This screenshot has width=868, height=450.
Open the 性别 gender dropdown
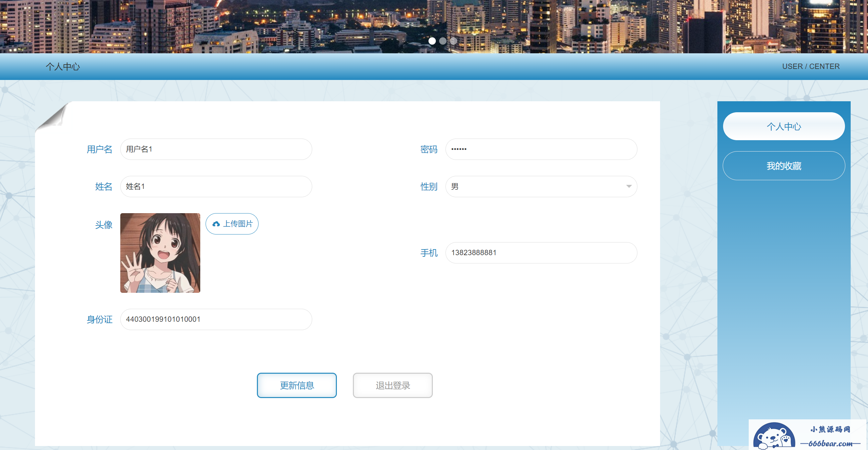click(541, 186)
